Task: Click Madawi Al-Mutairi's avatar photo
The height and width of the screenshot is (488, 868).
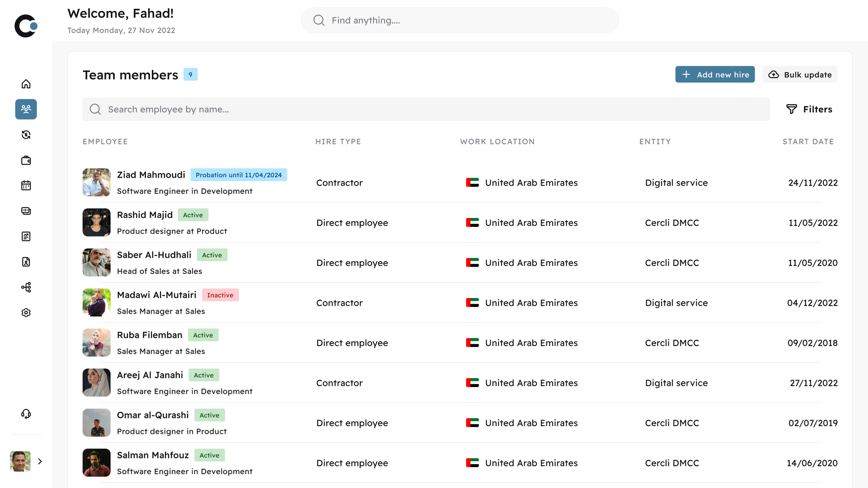Action: click(97, 302)
